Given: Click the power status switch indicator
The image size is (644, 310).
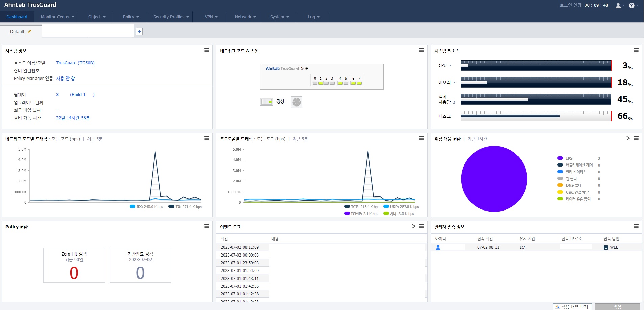Looking at the screenshot, I should (267, 102).
